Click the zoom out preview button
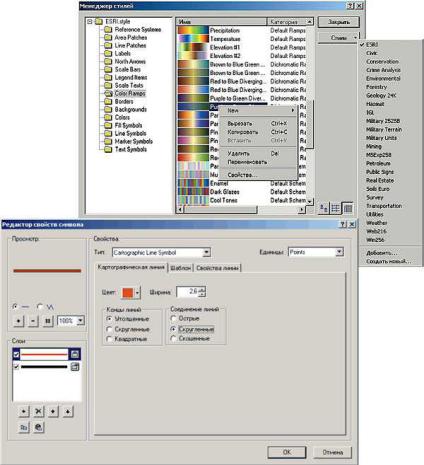 33,321
